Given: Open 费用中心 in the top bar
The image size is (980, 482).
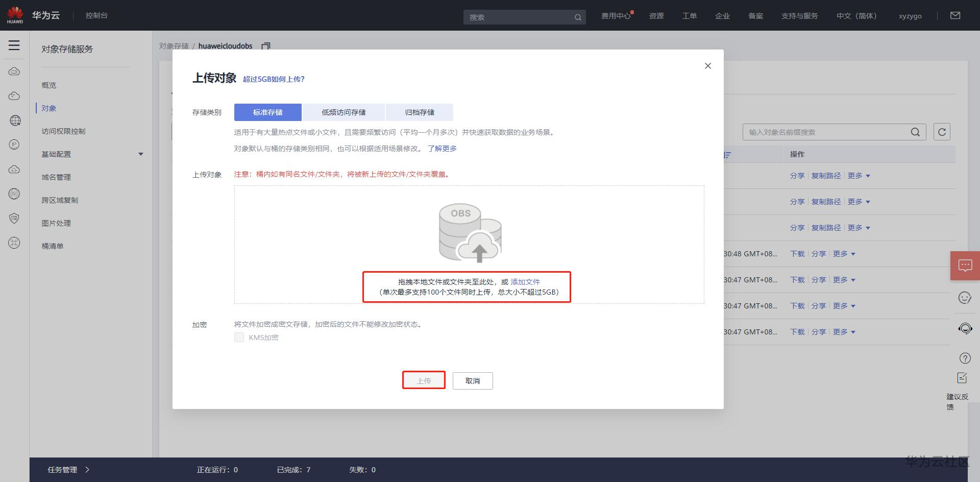Looking at the screenshot, I should pyautogui.click(x=616, y=16).
